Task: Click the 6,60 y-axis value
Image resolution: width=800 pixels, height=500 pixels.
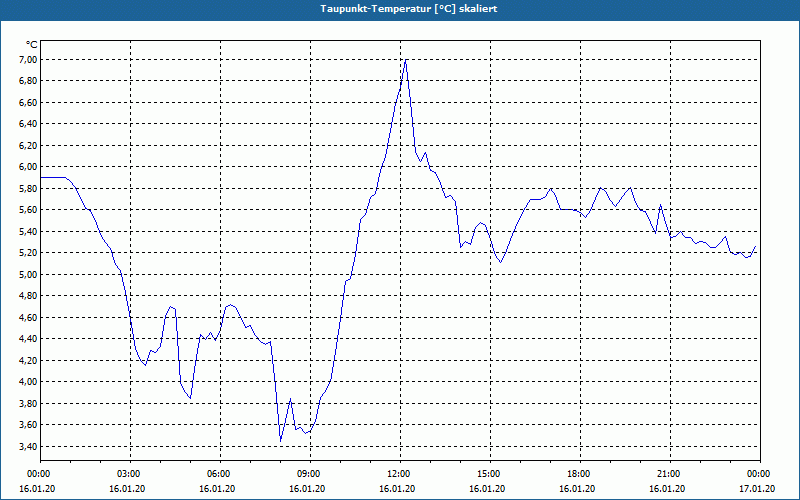Action: pyautogui.click(x=30, y=103)
